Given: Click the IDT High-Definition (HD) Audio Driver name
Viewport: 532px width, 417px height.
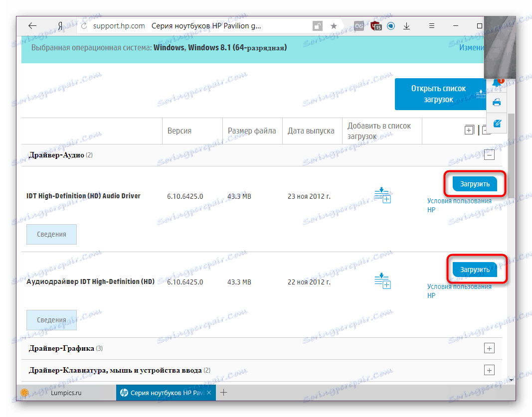Looking at the screenshot, I should [x=83, y=196].
